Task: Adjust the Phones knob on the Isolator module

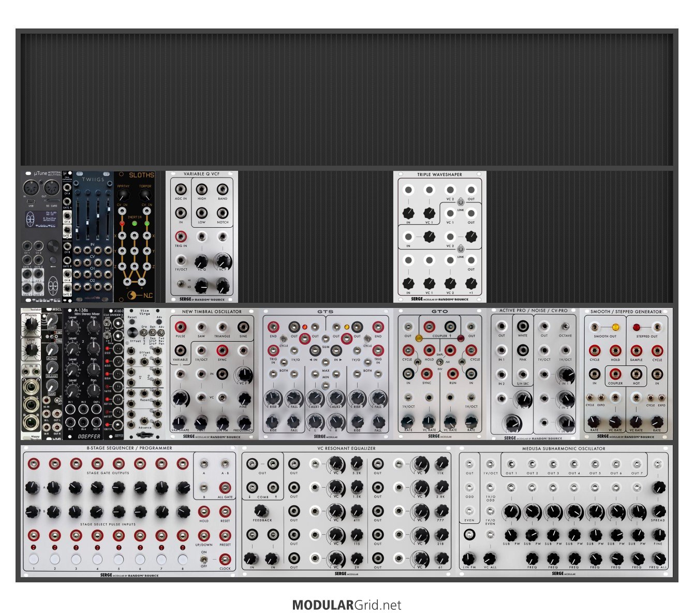Action: point(31,324)
